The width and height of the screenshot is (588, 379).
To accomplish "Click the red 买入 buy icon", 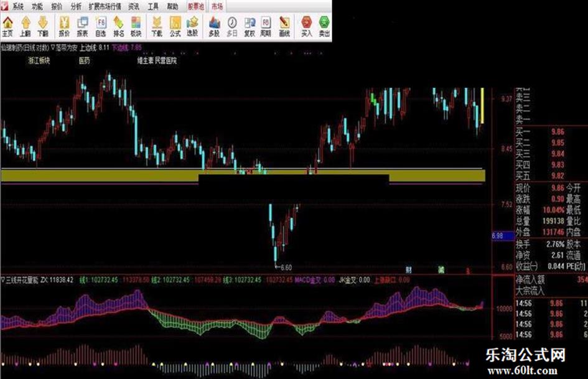I will point(306,26).
